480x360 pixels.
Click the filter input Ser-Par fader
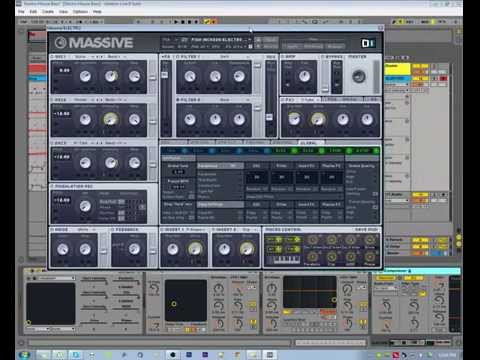click(x=164, y=75)
